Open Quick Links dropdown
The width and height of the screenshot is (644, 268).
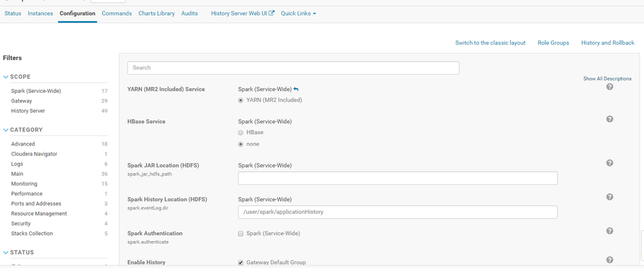click(298, 13)
